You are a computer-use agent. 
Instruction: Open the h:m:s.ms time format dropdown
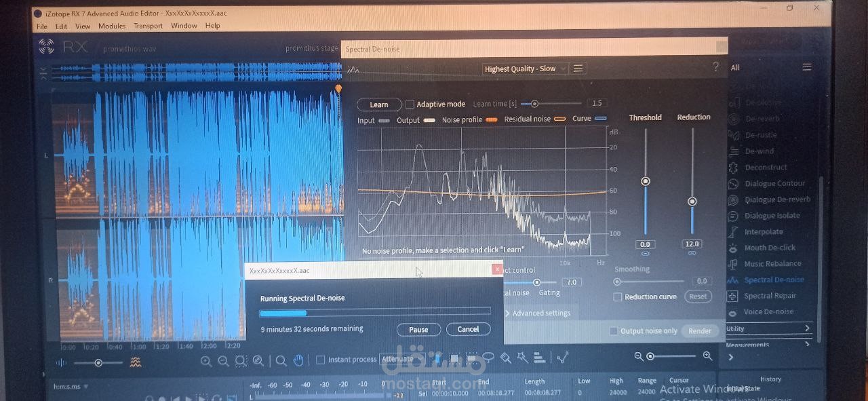click(71, 387)
